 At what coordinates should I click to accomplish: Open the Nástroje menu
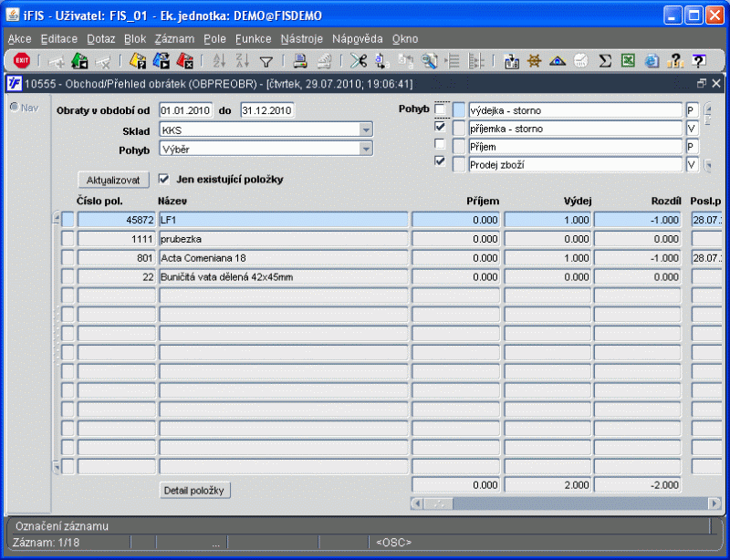[302, 39]
